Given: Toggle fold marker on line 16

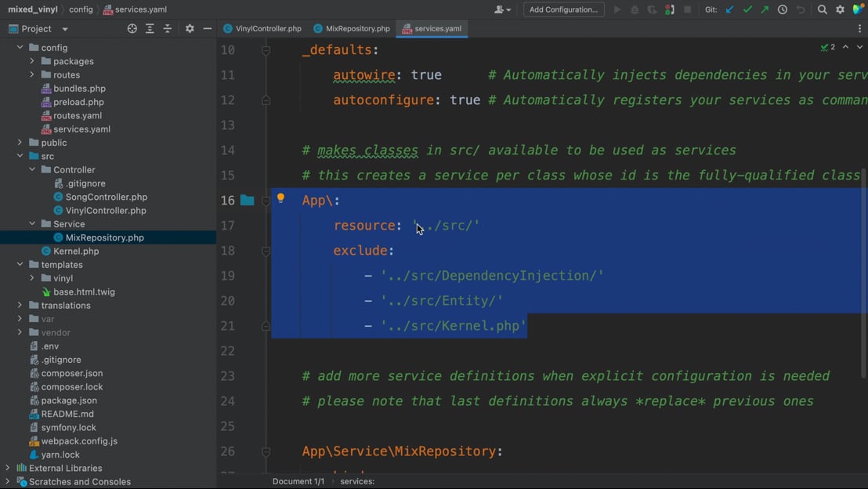Looking at the screenshot, I should click(x=266, y=201).
